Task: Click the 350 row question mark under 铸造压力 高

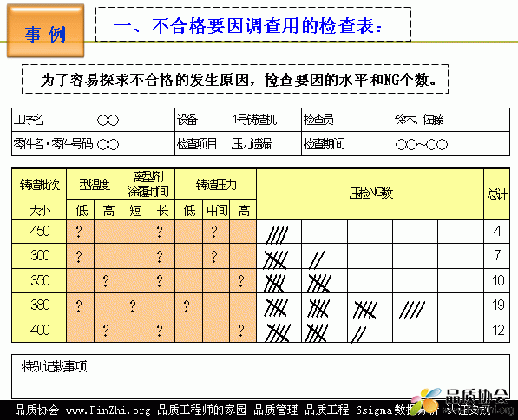Action: pyautogui.click(x=241, y=281)
